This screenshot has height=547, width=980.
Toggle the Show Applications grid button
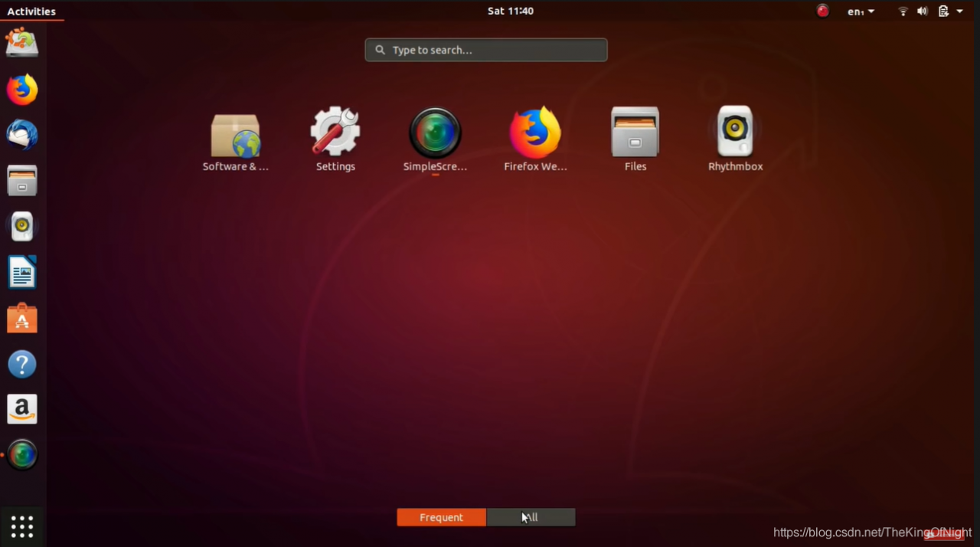(22, 526)
